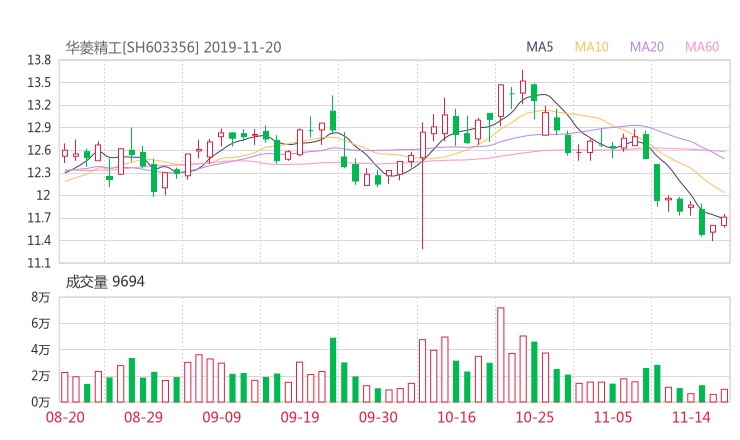The height and width of the screenshot is (440, 740).
Task: Click the 12.3 price axis label
Action: tap(39, 173)
